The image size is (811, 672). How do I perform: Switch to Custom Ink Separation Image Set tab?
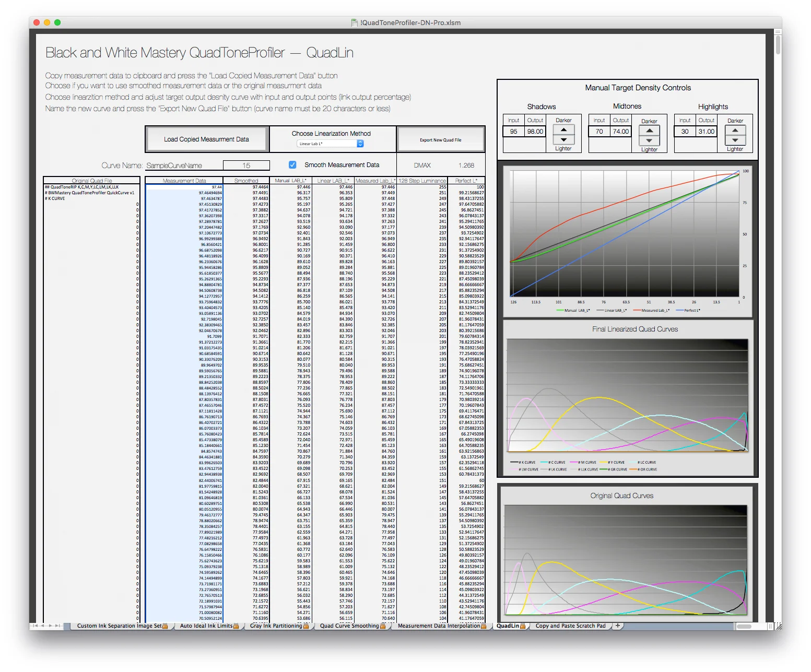pyautogui.click(x=123, y=626)
